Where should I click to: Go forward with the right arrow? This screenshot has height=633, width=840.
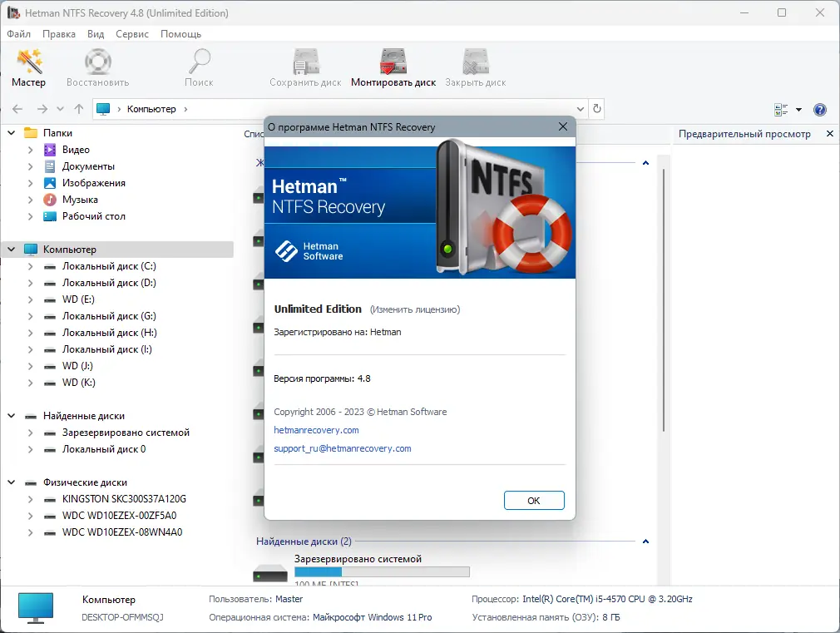point(42,109)
